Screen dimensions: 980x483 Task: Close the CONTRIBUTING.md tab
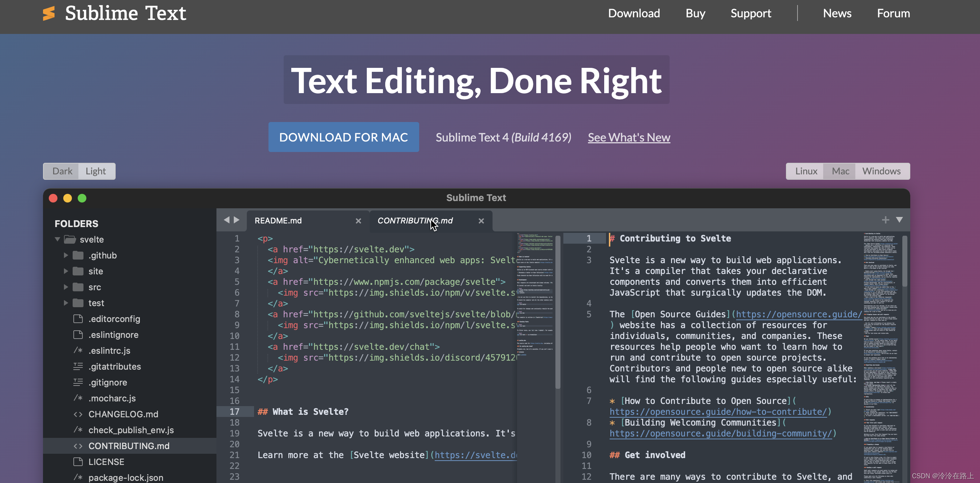[481, 221]
